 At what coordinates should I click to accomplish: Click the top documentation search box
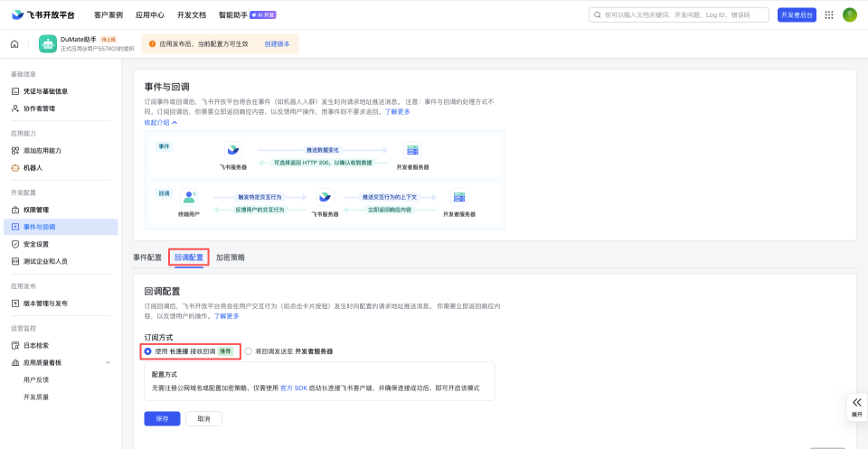678,14
